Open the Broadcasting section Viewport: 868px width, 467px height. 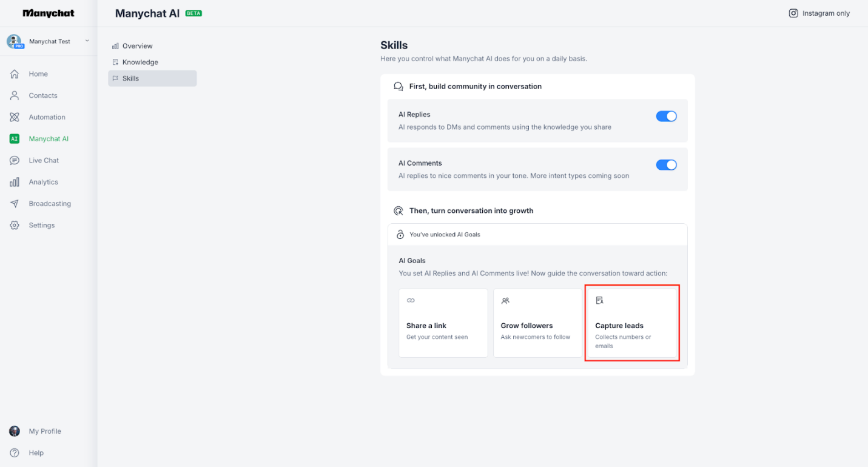pyautogui.click(x=14, y=203)
